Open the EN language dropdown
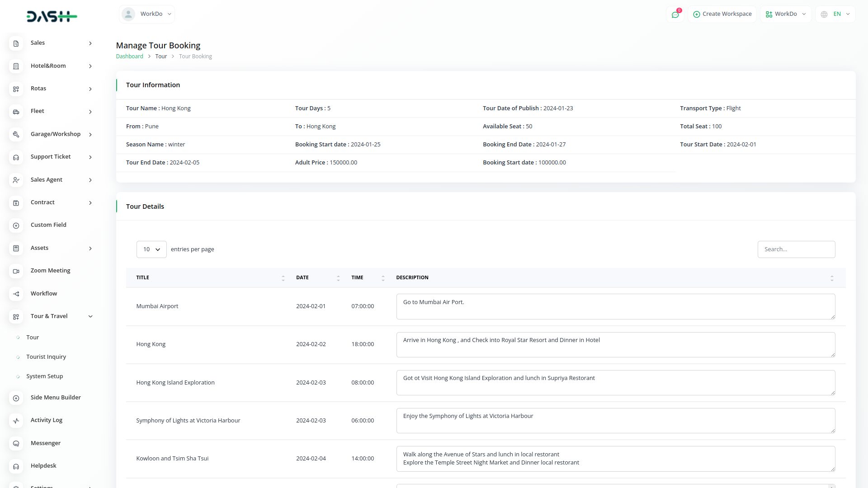 [x=836, y=14]
